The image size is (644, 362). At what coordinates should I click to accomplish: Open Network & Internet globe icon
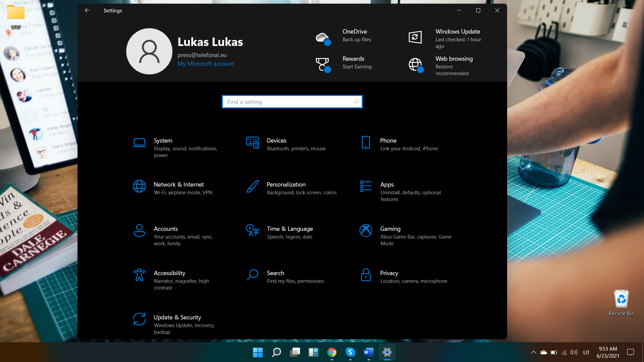139,186
